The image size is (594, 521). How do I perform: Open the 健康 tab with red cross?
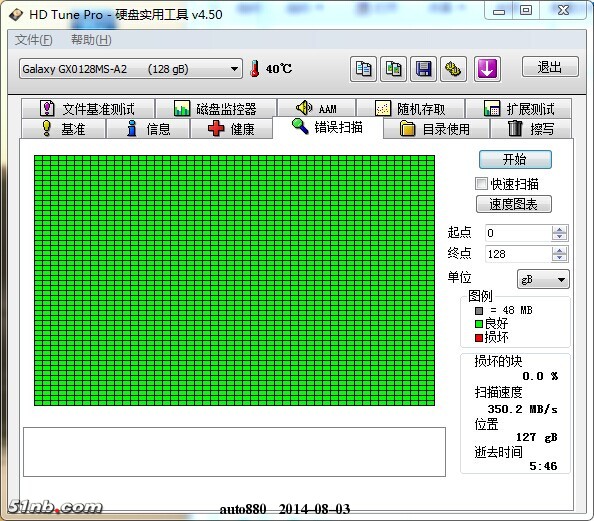(x=231, y=129)
